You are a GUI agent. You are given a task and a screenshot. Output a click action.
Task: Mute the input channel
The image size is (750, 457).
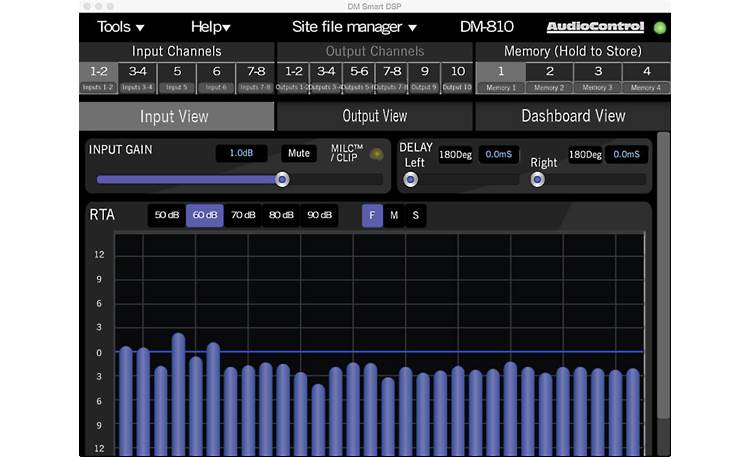(298, 153)
